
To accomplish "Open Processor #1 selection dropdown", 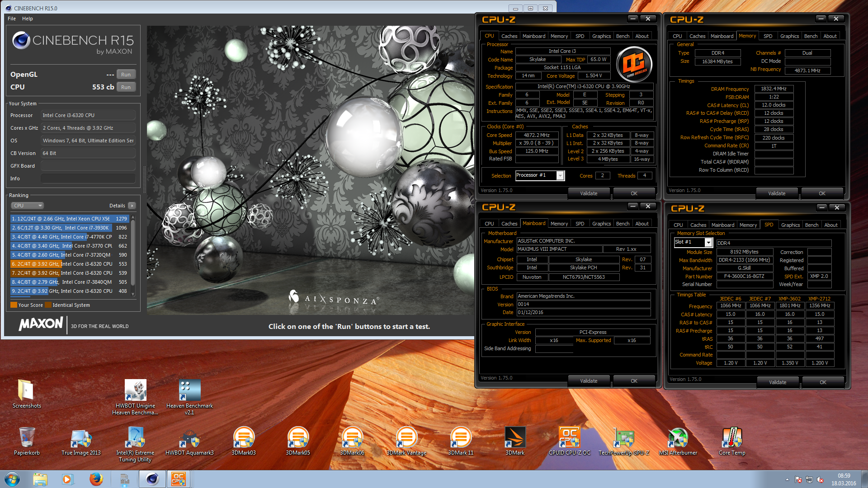I will coord(540,175).
